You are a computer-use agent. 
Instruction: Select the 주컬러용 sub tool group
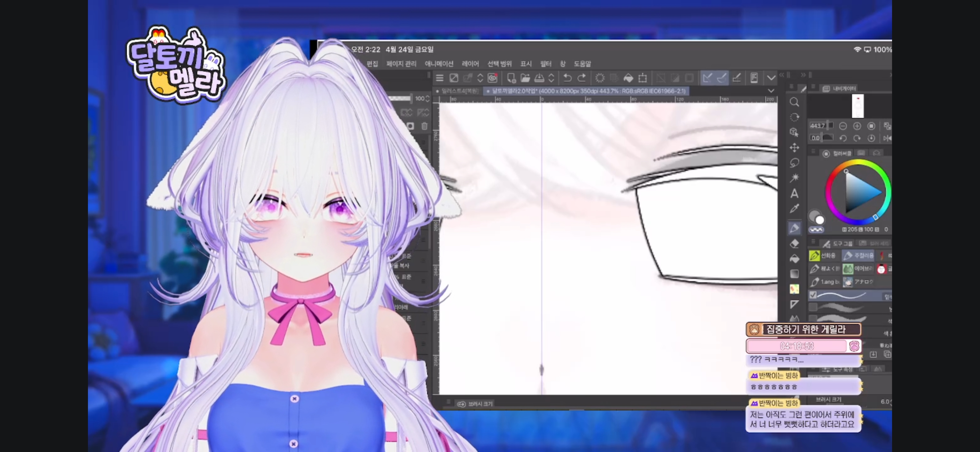coord(858,256)
